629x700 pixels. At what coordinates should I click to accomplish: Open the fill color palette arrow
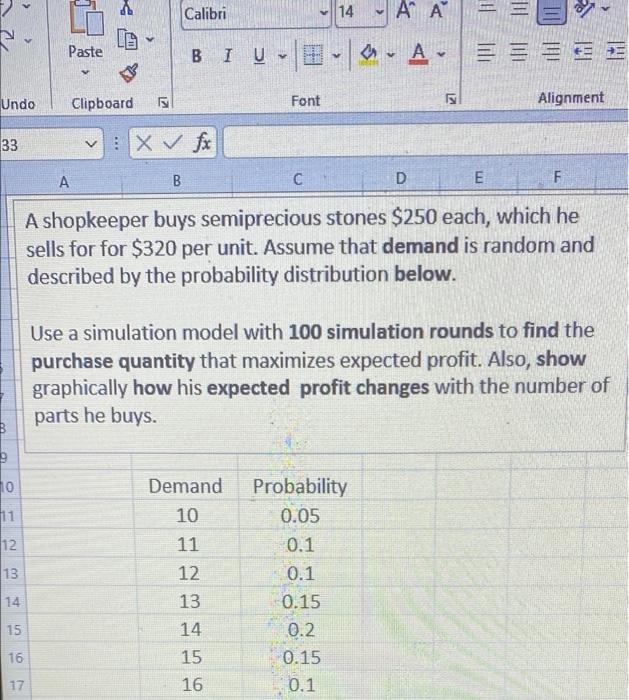[x=391, y=55]
